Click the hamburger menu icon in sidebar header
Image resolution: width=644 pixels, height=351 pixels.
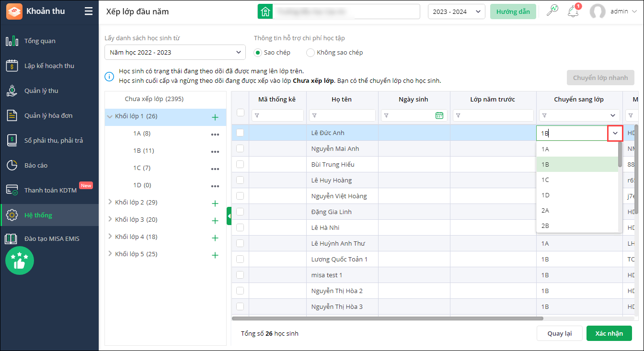point(89,11)
